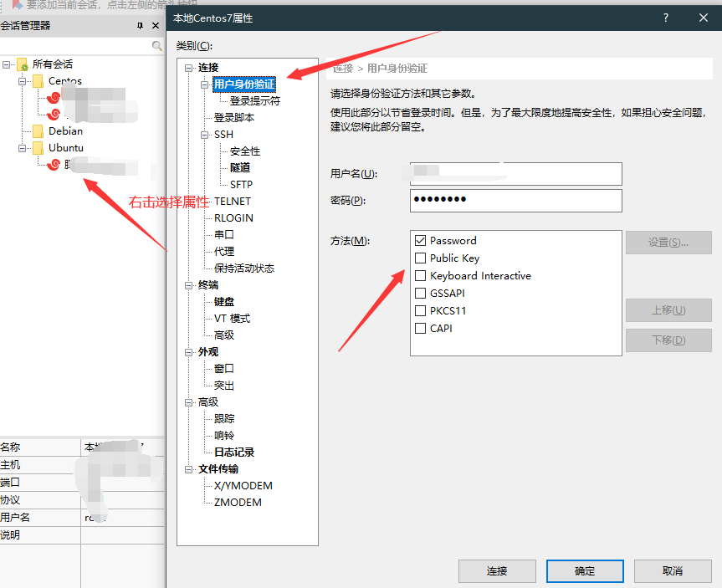722x588 pixels.
Task: Collapse the 所有会话 tree node
Action: [x=6, y=64]
